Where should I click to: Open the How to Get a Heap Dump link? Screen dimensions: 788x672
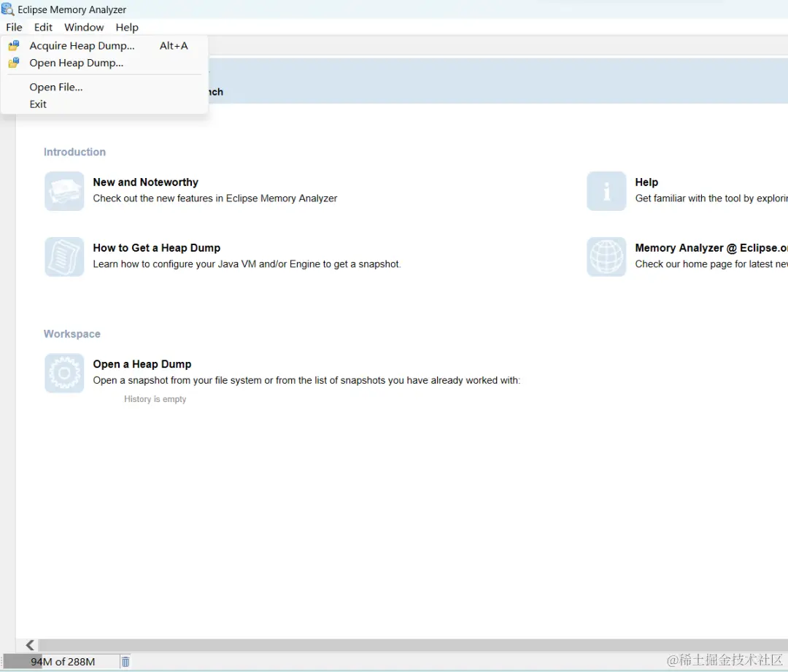tap(156, 248)
